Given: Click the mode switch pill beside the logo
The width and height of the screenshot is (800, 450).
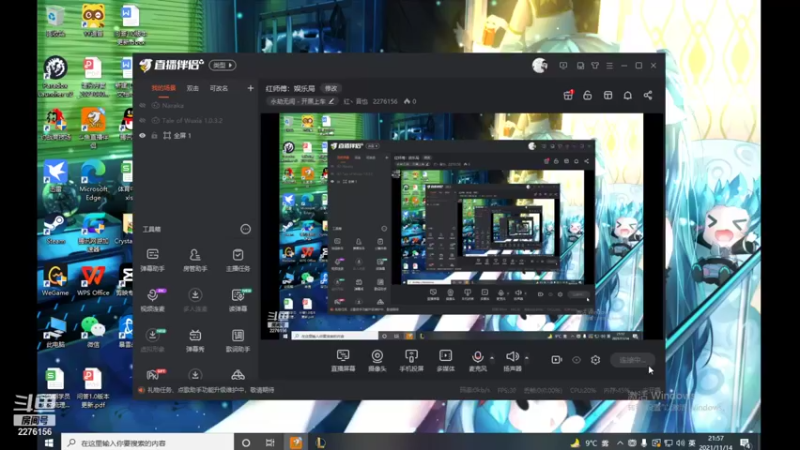Looking at the screenshot, I should tap(222, 65).
